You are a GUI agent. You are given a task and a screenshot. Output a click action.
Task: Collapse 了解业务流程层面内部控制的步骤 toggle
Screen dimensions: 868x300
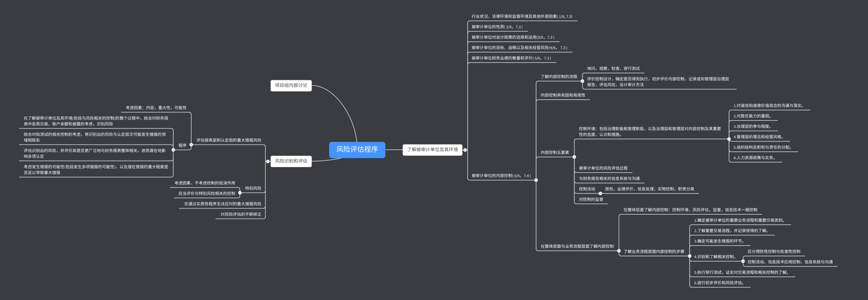pos(689,256)
